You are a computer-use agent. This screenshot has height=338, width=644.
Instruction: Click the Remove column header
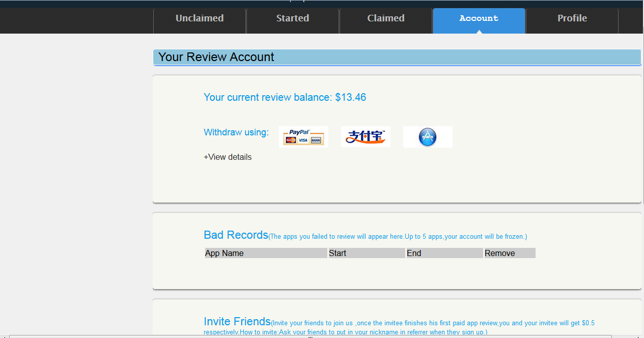[510, 253]
